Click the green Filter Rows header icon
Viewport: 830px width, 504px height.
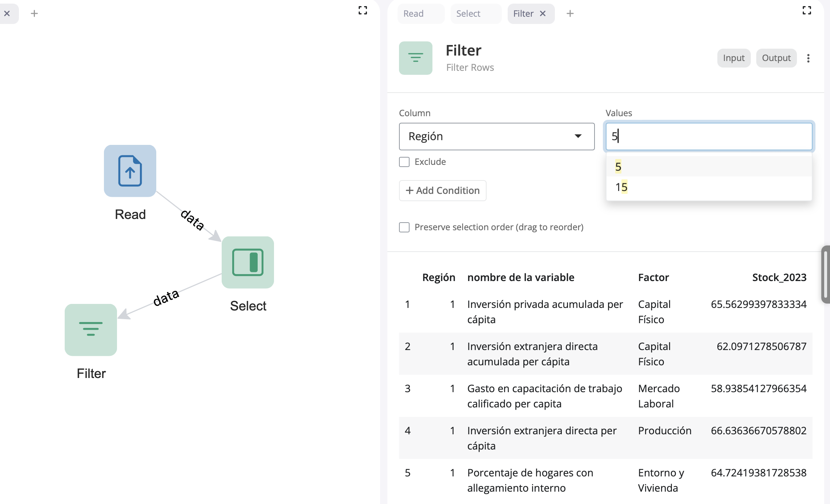pos(415,58)
